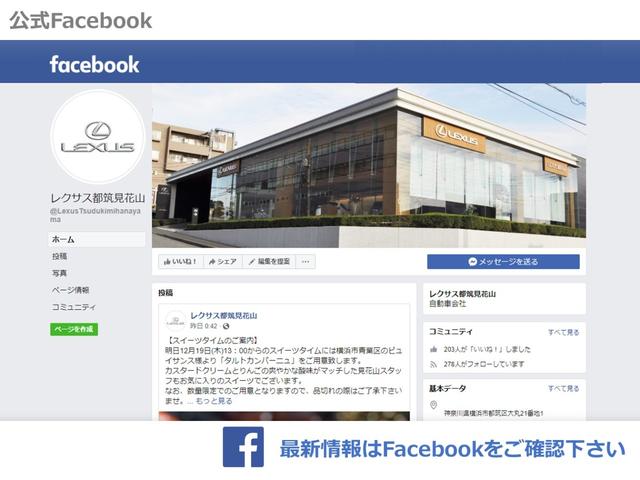Click the map pin location icon
Viewport: 640px width, 480px height.
pyautogui.click(x=433, y=405)
